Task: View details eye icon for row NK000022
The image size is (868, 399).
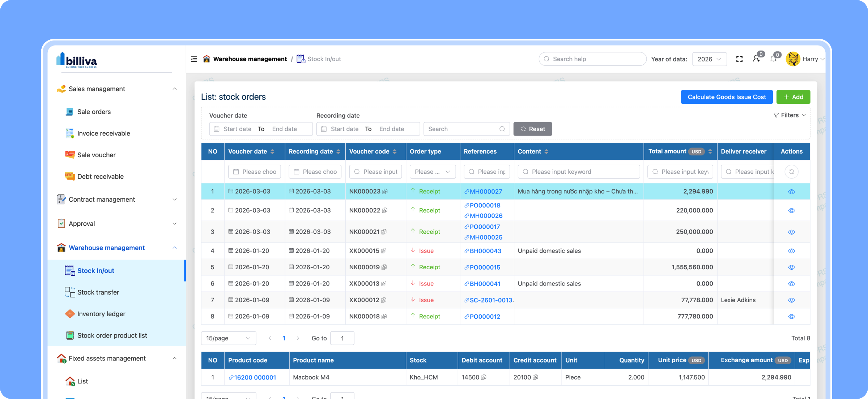Action: point(791,210)
